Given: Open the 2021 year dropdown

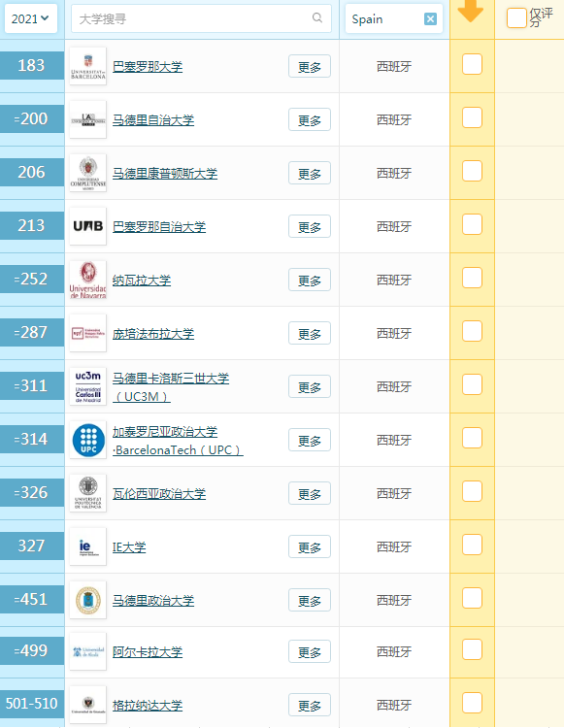Looking at the screenshot, I should [x=31, y=18].
